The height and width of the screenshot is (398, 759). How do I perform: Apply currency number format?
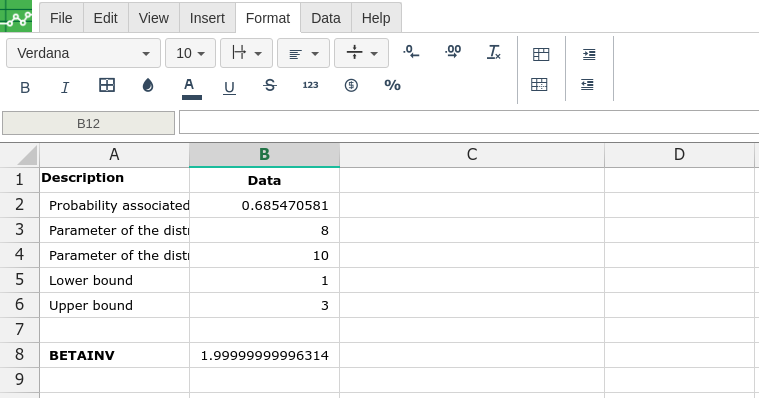pyautogui.click(x=351, y=86)
